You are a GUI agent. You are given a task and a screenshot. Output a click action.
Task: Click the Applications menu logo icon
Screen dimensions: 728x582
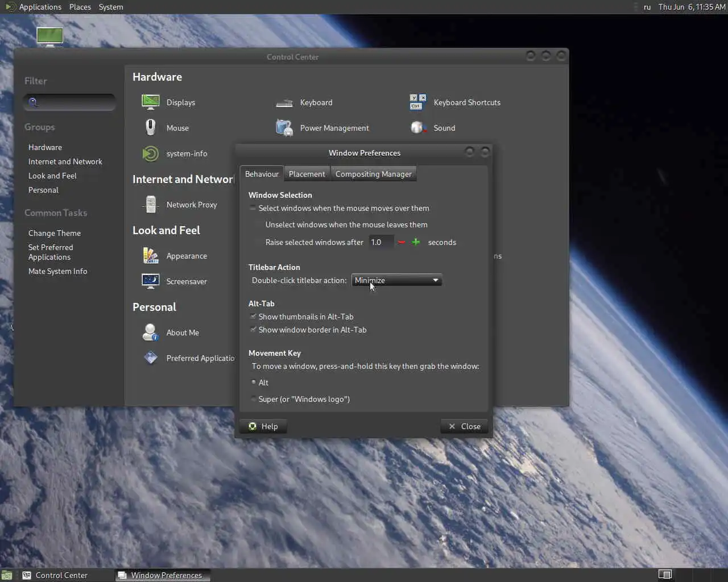tap(10, 7)
